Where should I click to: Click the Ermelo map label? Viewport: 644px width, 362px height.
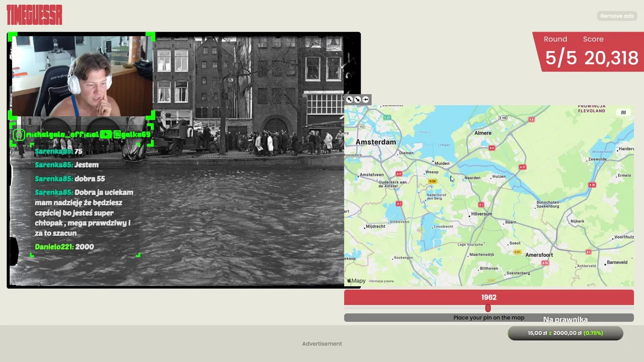coord(624,175)
